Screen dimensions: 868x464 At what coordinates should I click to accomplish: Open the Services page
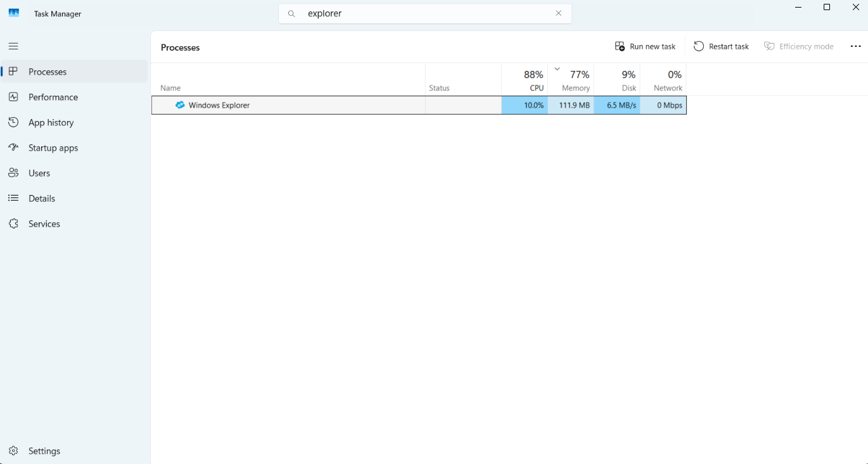(x=75, y=223)
